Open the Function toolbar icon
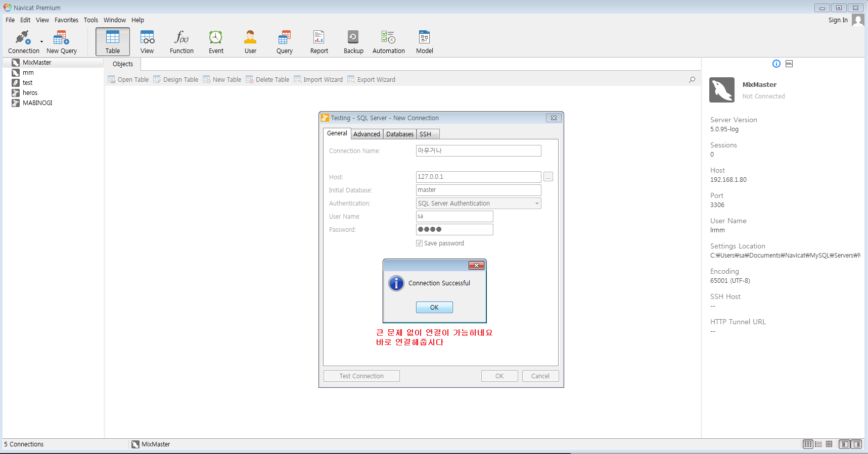This screenshot has width=868, height=454. point(181,41)
